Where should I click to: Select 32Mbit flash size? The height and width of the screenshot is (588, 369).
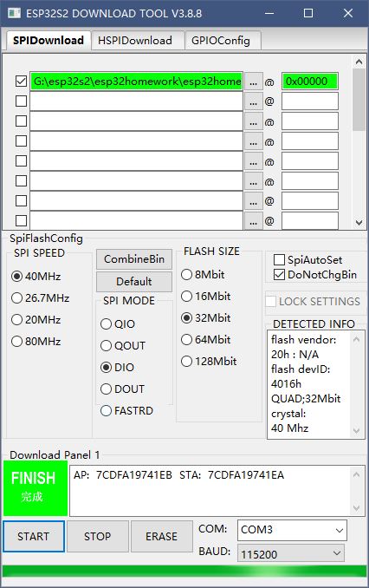(205, 318)
